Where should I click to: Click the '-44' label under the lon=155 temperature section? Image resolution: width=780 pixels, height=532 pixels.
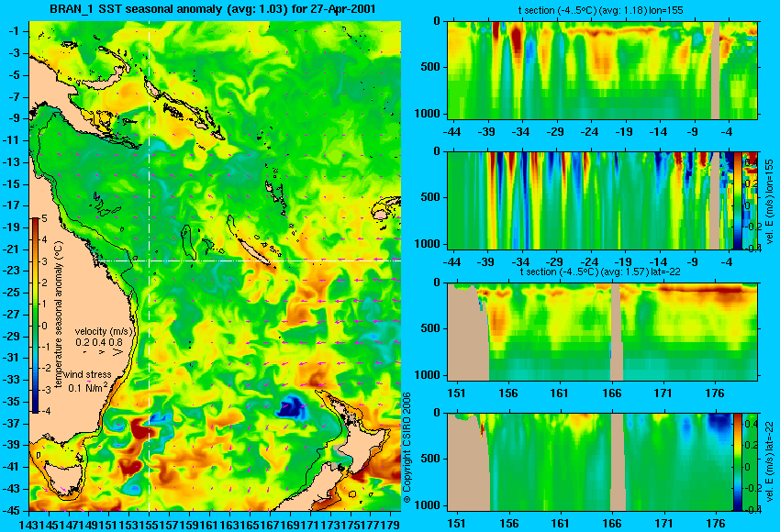tap(451, 132)
